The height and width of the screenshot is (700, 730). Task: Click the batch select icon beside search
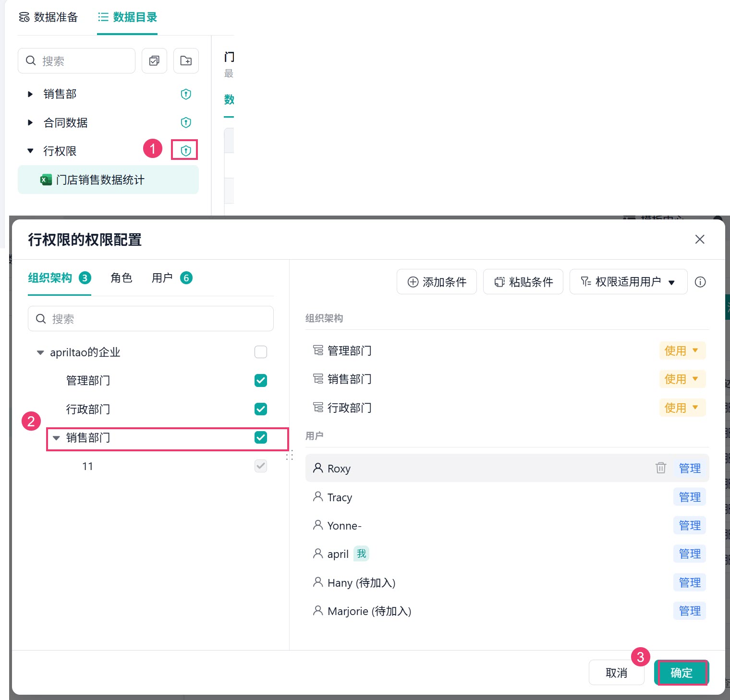click(154, 60)
